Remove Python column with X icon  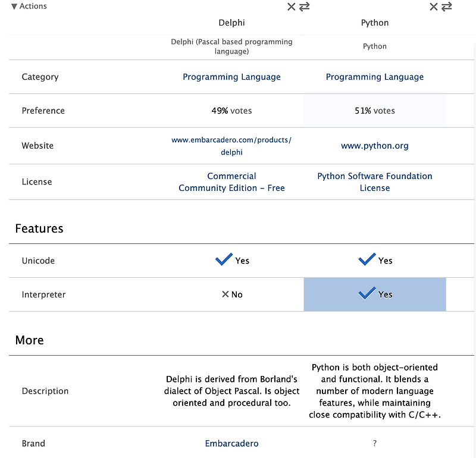tap(434, 7)
